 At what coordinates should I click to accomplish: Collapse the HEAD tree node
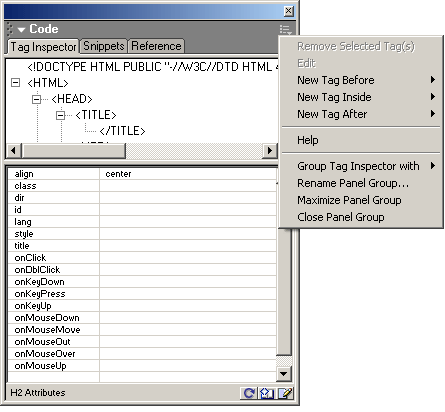[36, 99]
